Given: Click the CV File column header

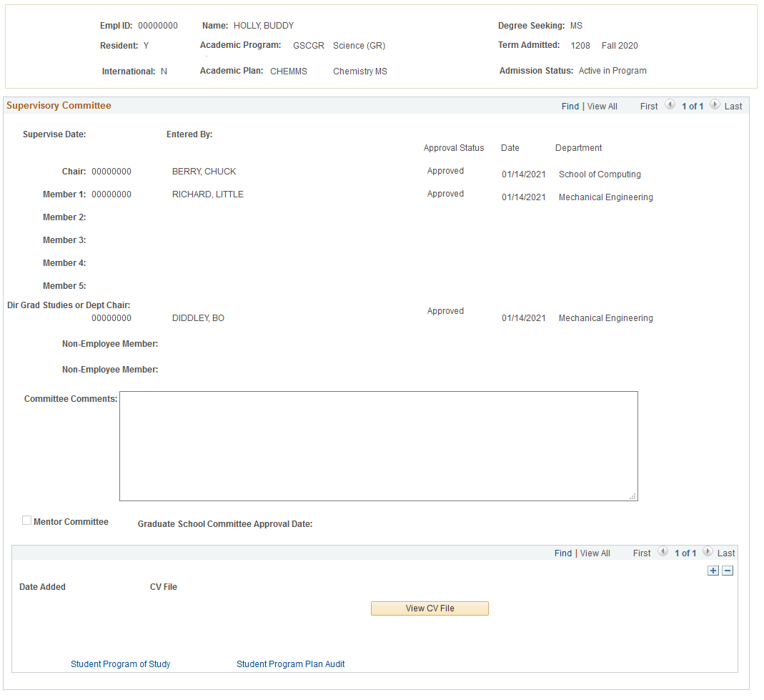Looking at the screenshot, I should 163,587.
